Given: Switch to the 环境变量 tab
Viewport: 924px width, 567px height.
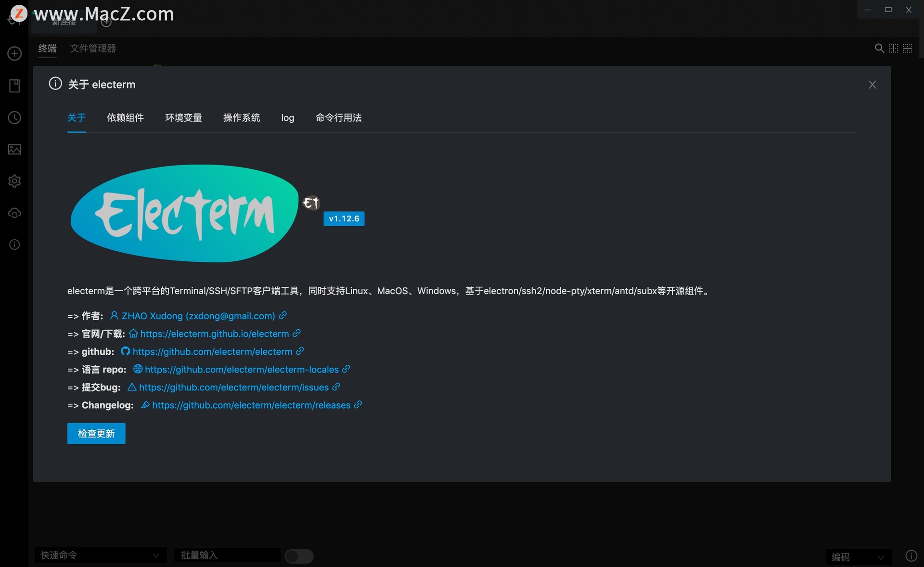Looking at the screenshot, I should (183, 117).
